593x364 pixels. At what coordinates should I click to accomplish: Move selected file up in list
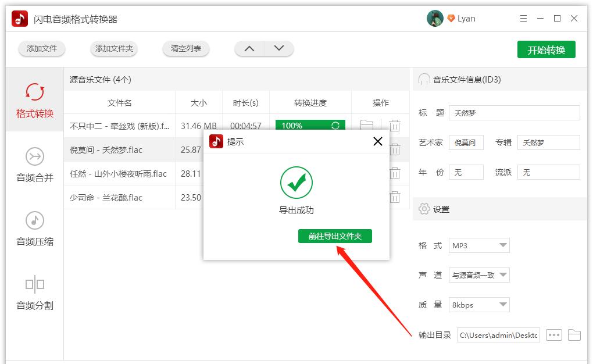click(249, 49)
